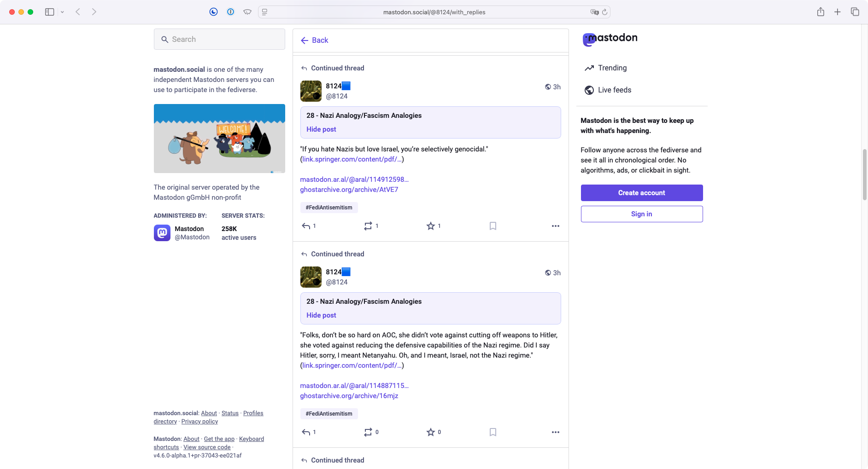Open the Profiles directory footer link

pyautogui.click(x=209, y=417)
